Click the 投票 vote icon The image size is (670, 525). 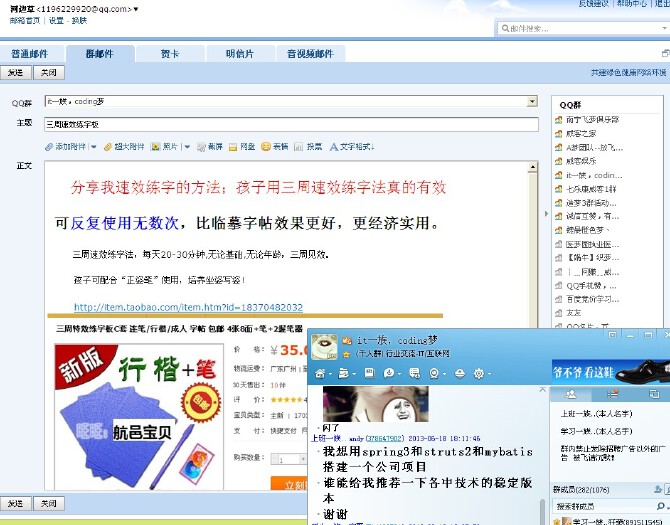click(298, 147)
